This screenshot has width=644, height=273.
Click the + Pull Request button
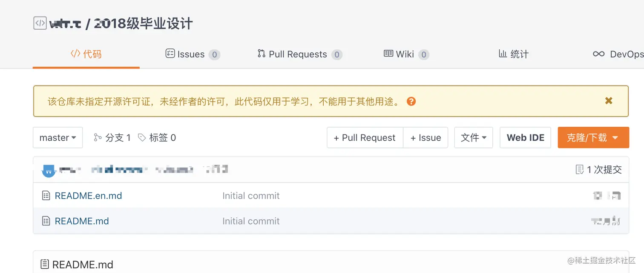(x=365, y=138)
